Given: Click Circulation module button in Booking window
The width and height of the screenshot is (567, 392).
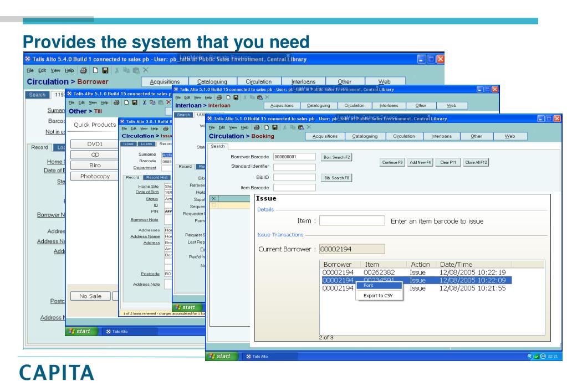Looking at the screenshot, I should (403, 136).
